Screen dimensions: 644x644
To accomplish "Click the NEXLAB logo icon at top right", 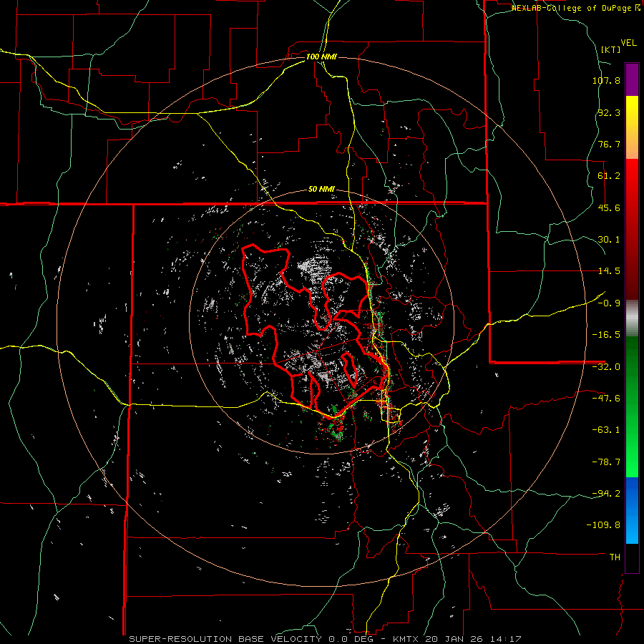I will 637,7.
